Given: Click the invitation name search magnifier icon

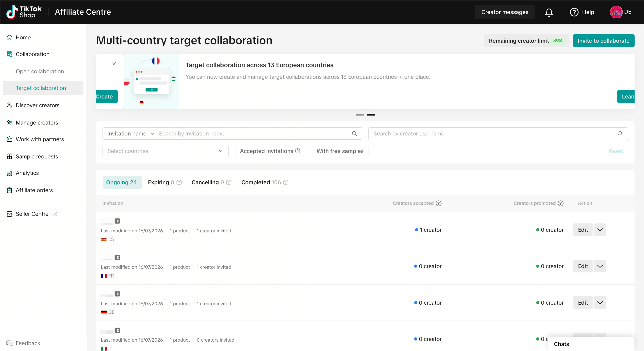Looking at the screenshot, I should click(x=354, y=134).
